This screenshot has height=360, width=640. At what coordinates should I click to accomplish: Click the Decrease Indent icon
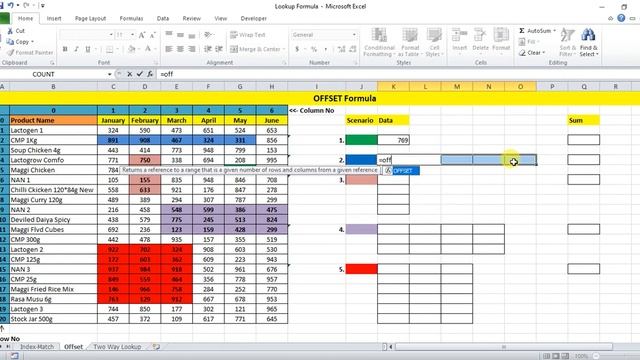coord(208,49)
